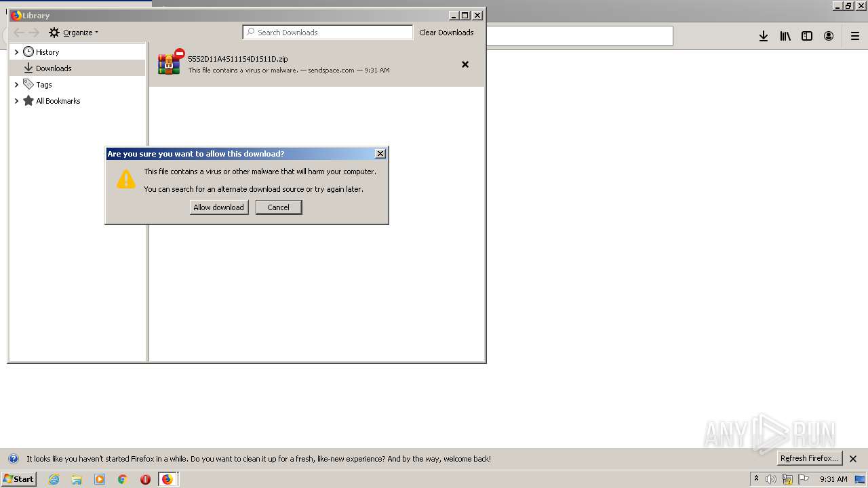Viewport: 868px width, 488px height.
Task: Click the Firefox URL bar
Action: [580, 36]
